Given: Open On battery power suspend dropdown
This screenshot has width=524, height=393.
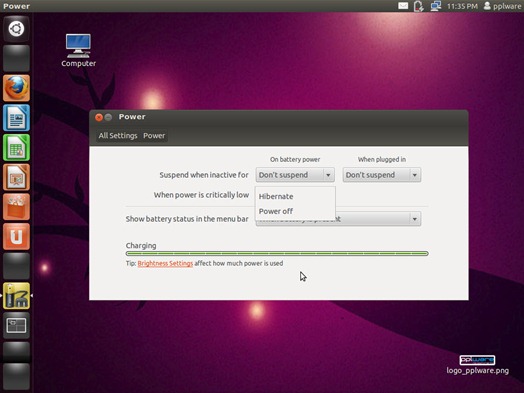Looking at the screenshot, I should (x=295, y=175).
